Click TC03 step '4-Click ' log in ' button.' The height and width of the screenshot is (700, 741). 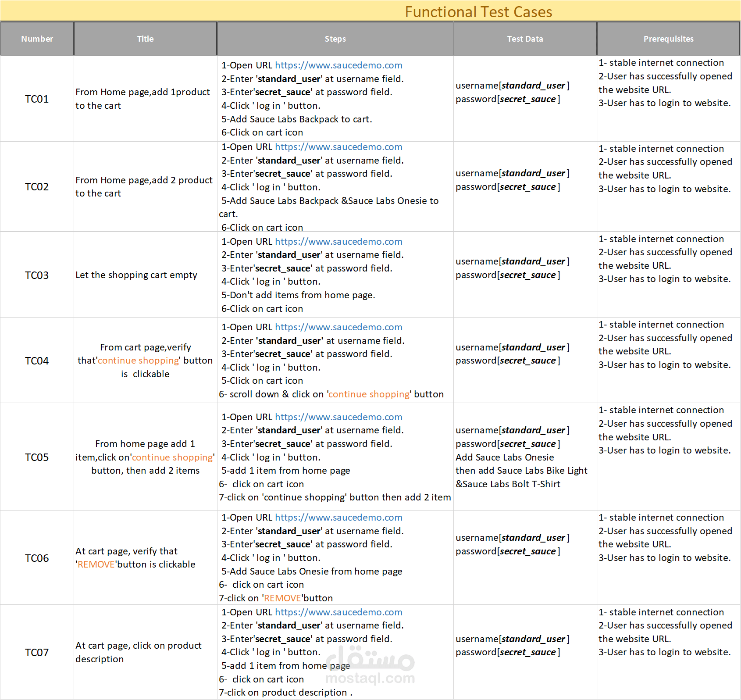(271, 282)
